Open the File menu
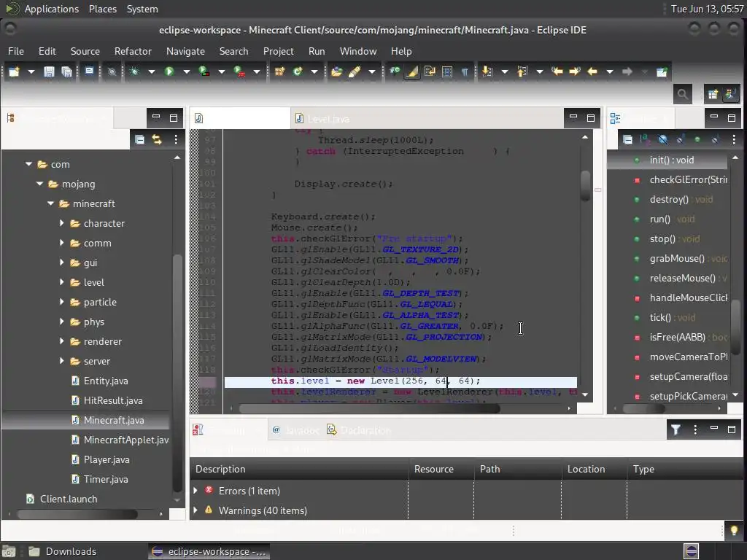 click(x=16, y=51)
